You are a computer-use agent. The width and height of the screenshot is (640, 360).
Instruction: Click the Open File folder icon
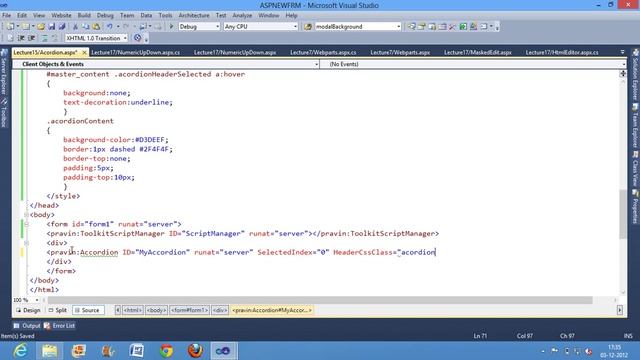click(x=41, y=27)
